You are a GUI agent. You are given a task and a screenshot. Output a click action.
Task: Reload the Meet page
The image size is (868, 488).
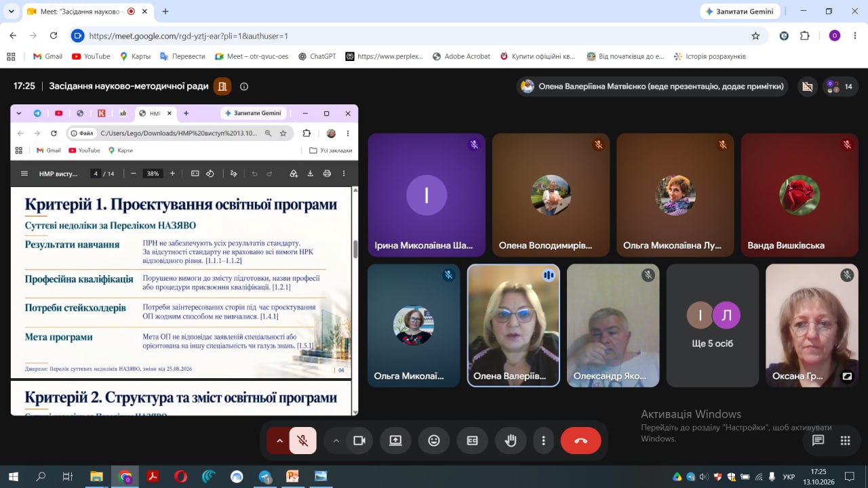[54, 36]
